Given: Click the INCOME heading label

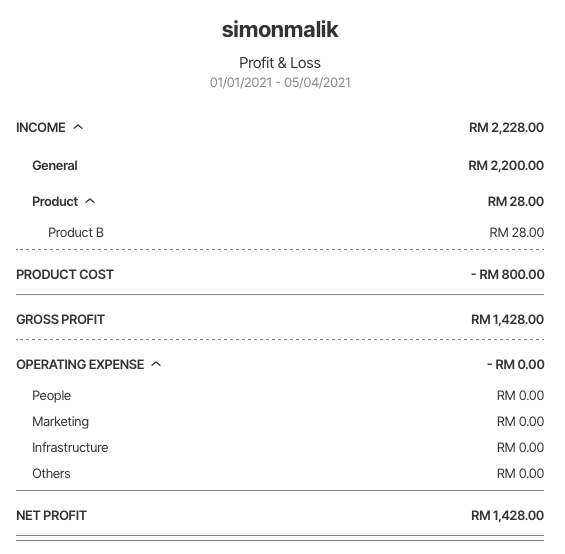Looking at the screenshot, I should pos(41,127).
